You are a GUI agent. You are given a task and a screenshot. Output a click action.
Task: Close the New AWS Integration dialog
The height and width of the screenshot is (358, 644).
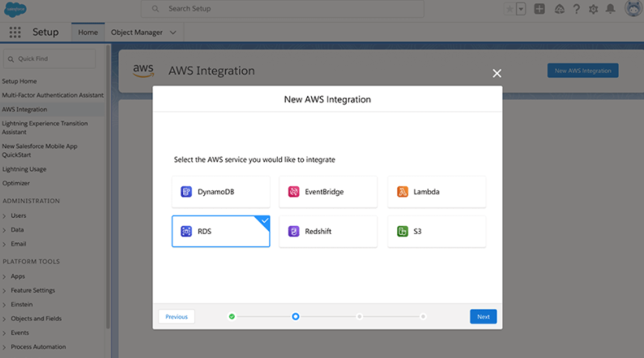497,73
